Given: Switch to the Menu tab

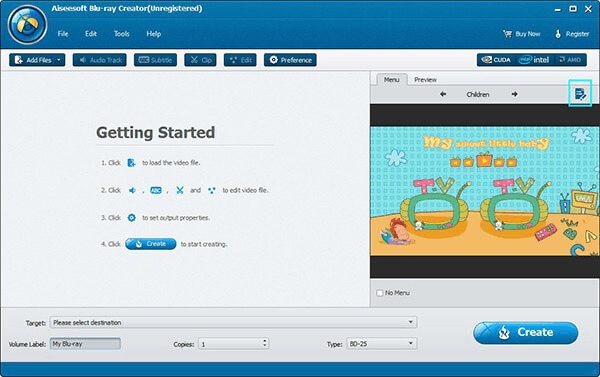Looking at the screenshot, I should (391, 80).
